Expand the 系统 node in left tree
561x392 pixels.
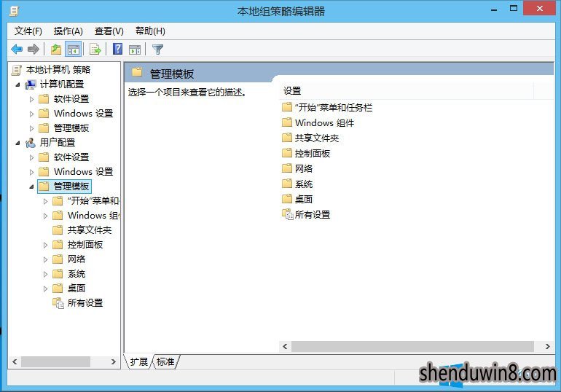pos(45,275)
